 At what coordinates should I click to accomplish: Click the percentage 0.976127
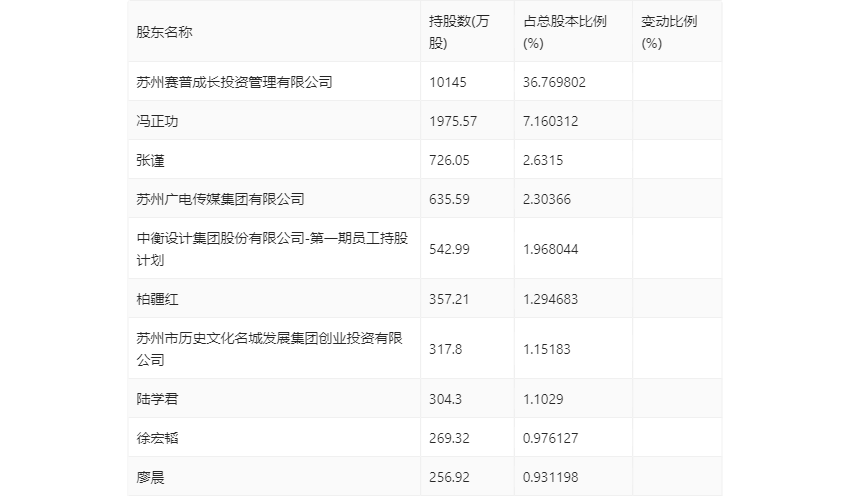(550, 438)
